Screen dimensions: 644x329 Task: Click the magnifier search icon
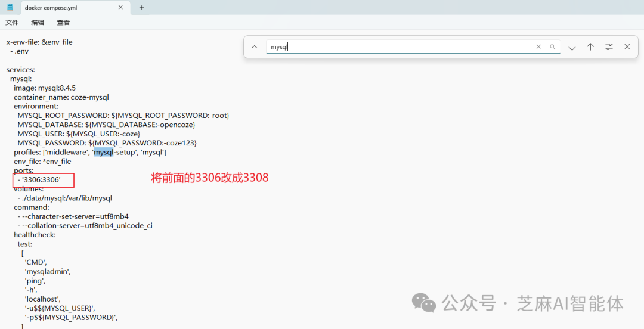coord(552,47)
